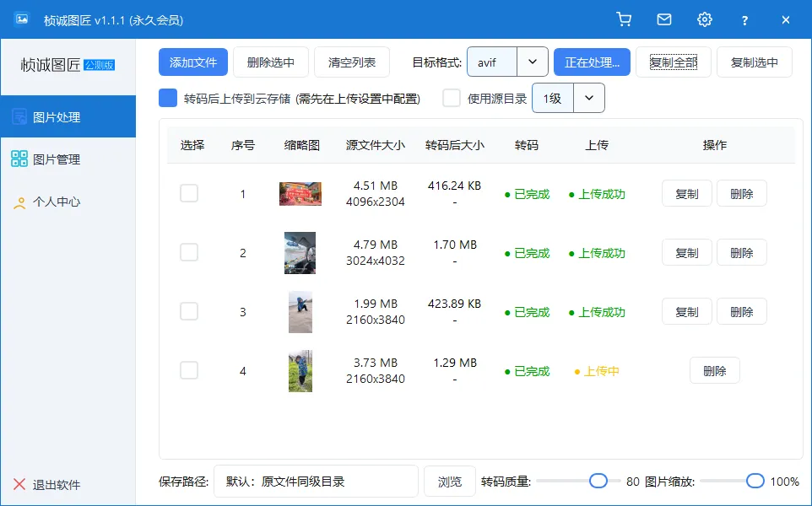Screen dimensions: 812x506
Task: Click the 添加文件 button
Action: pos(193,62)
